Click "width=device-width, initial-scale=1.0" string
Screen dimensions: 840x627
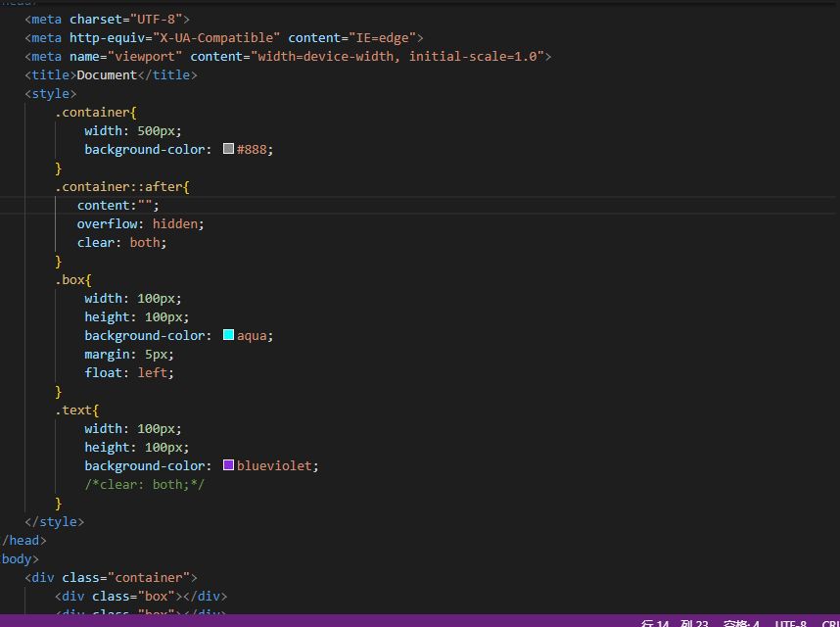397,57
